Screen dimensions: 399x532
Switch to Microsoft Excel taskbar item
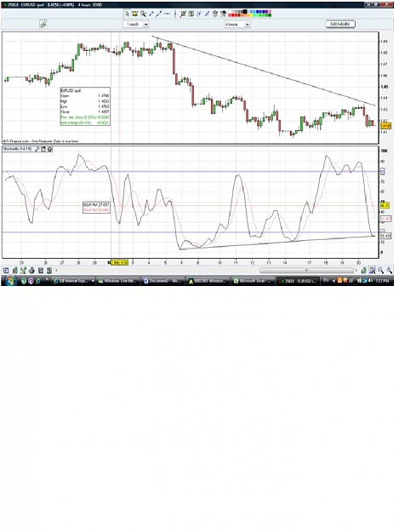point(254,281)
